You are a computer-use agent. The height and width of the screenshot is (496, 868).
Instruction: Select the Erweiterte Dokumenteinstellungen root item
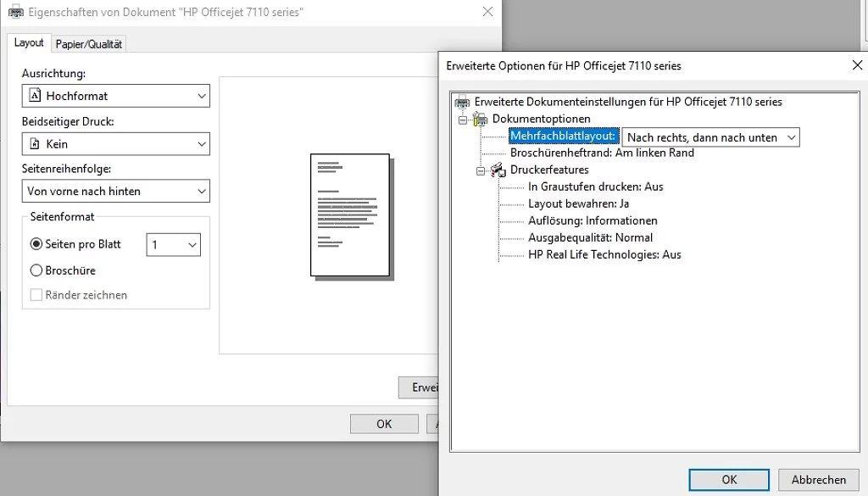(628, 102)
